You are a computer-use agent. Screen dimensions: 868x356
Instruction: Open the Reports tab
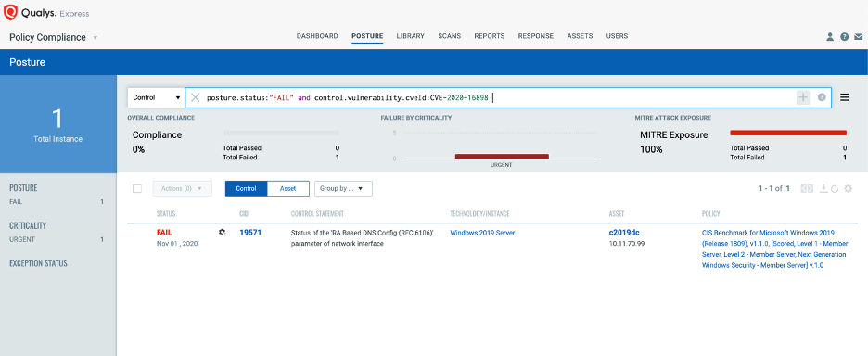point(490,36)
